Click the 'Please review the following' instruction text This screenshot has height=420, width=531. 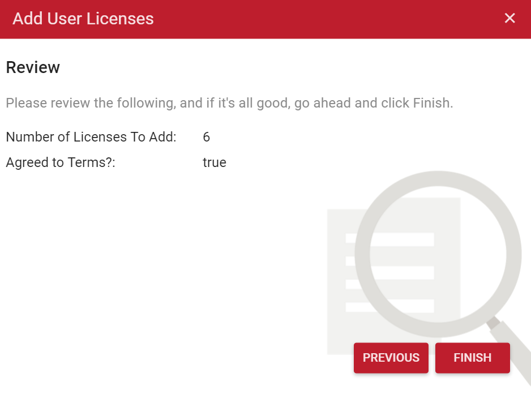click(229, 103)
